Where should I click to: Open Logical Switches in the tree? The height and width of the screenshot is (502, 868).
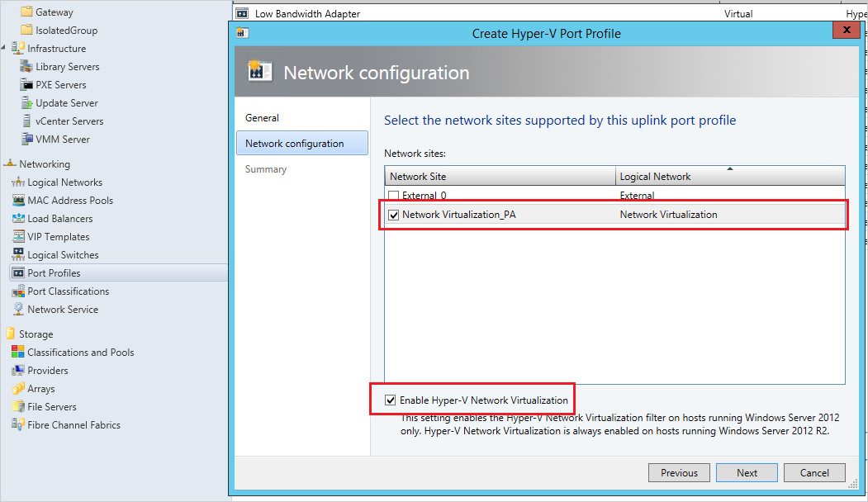coord(63,254)
